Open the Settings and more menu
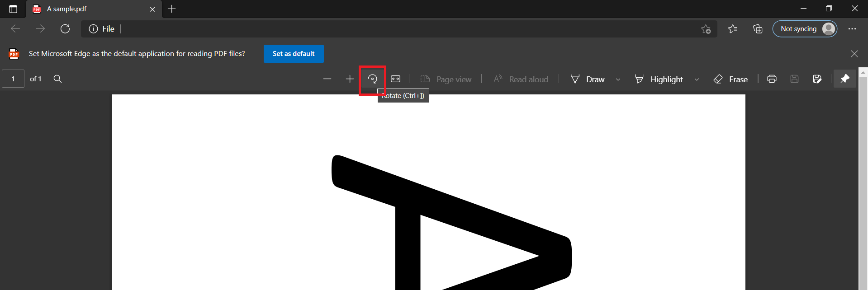Screen dimensions: 868x290 [852, 29]
